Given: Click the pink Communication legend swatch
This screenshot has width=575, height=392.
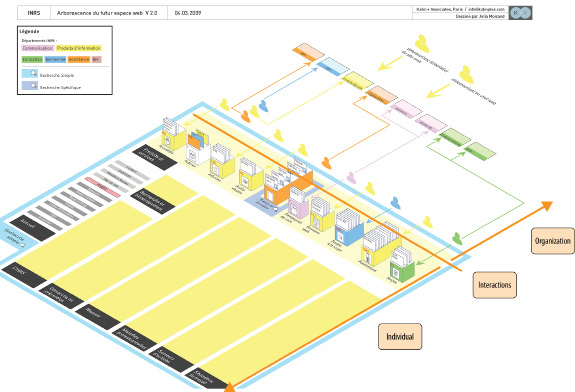Looking at the screenshot, I should [38, 48].
